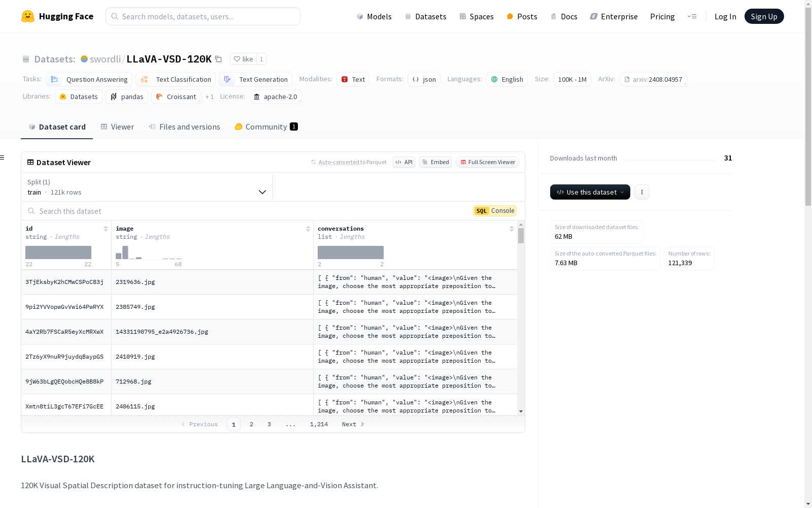Open the Enterprise page
Image resolution: width=812 pixels, height=508 pixels.
pyautogui.click(x=614, y=16)
